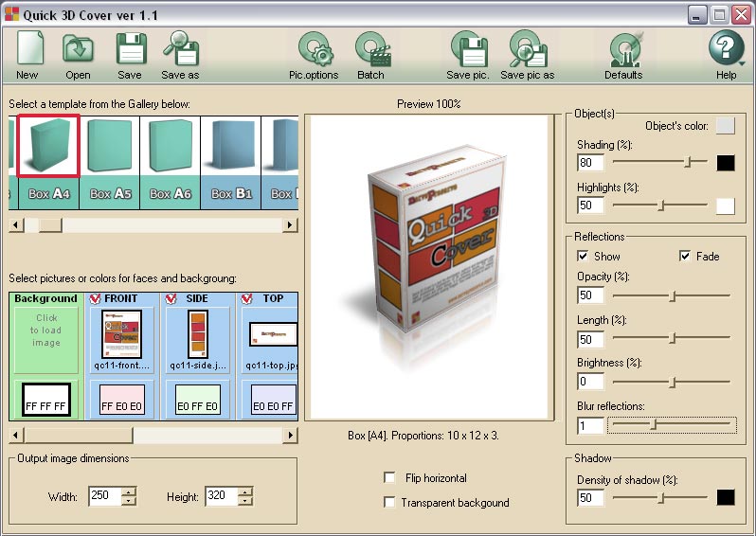Image resolution: width=756 pixels, height=536 pixels.
Task: Pick SIDE color E0 FF E0 swatch
Action: (197, 400)
